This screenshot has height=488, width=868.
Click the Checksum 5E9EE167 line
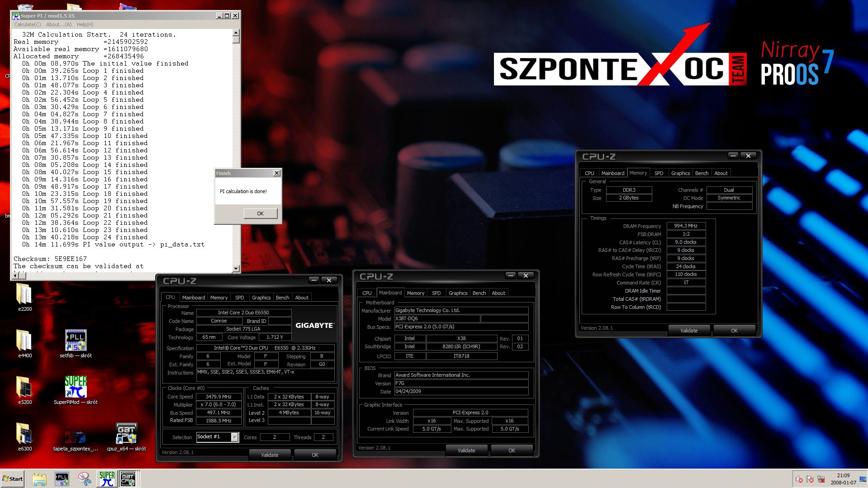50,259
